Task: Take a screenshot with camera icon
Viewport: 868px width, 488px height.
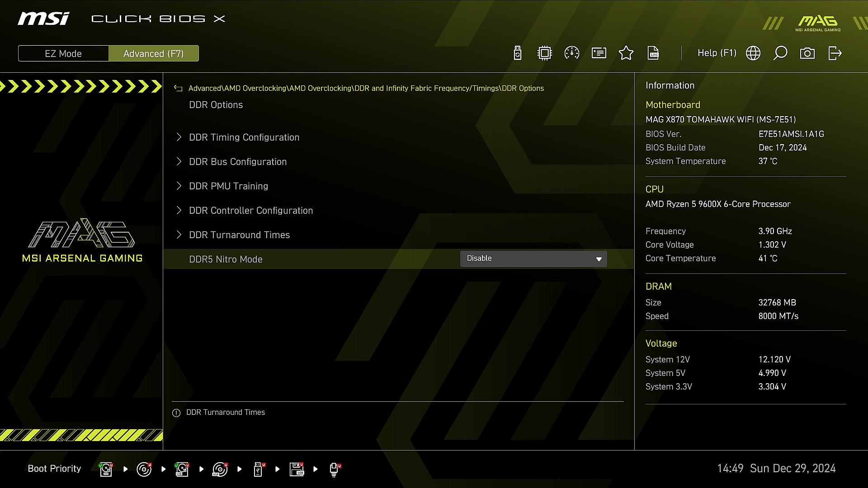Action: [807, 53]
